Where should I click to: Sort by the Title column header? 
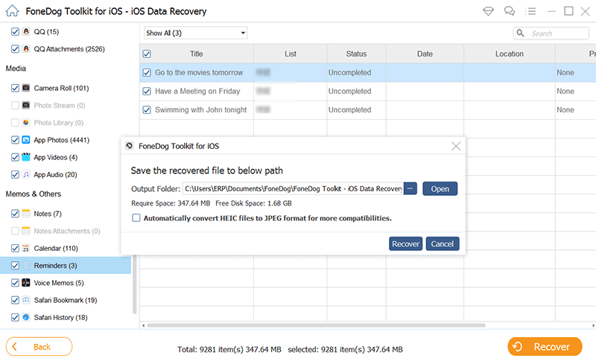[x=197, y=54]
